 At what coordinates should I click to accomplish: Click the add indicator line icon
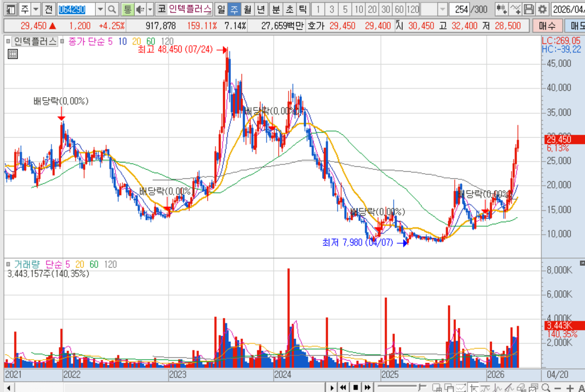pos(515,9)
